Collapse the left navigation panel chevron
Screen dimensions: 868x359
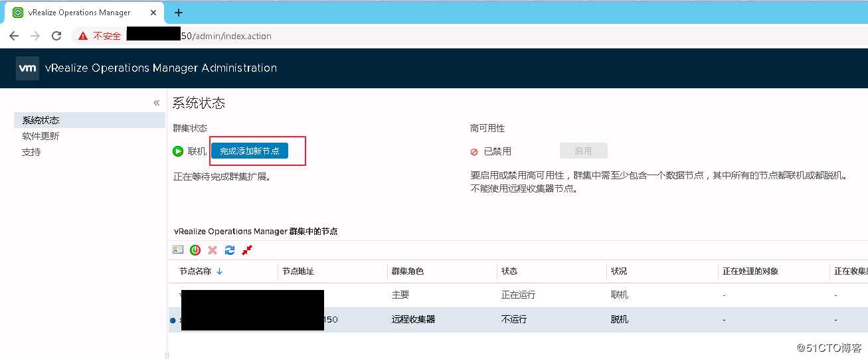(157, 103)
